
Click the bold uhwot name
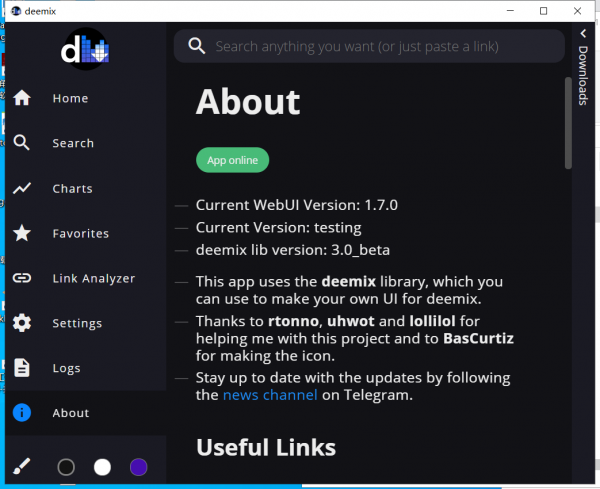point(351,321)
